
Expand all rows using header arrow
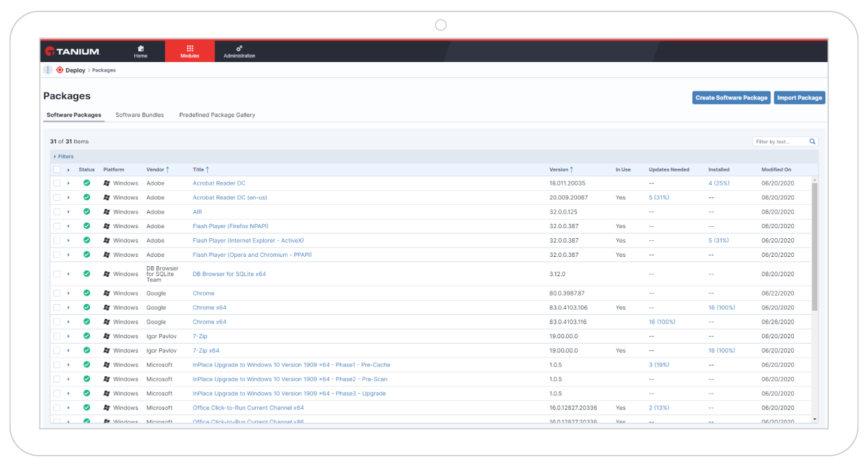pos(69,169)
